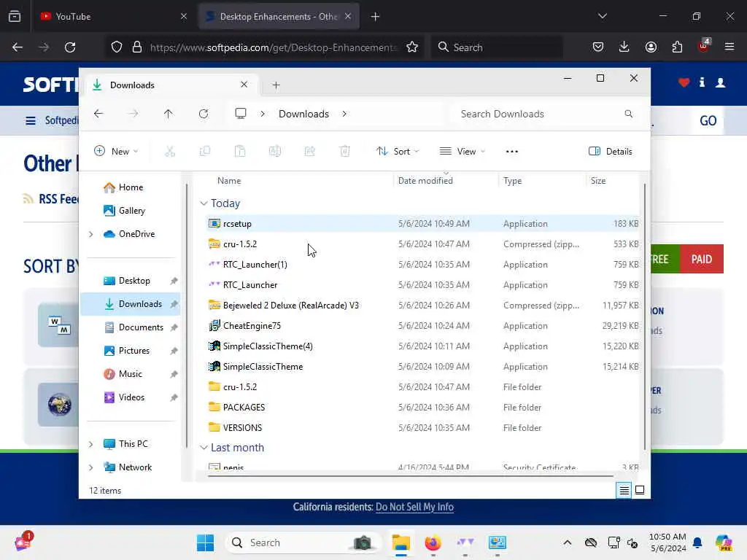Image resolution: width=747 pixels, height=560 pixels.
Task: Click the Delete trash icon in Explorer toolbar
Action: point(345,152)
